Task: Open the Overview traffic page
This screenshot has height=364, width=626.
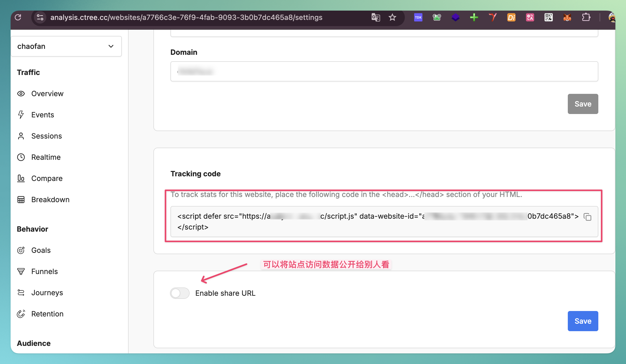Action: tap(47, 94)
